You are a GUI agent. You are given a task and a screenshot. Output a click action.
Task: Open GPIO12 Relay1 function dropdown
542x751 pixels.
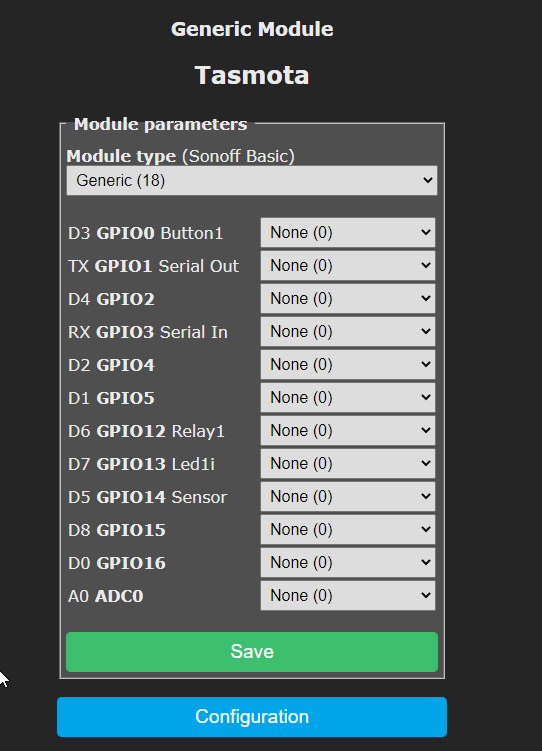tap(348, 431)
